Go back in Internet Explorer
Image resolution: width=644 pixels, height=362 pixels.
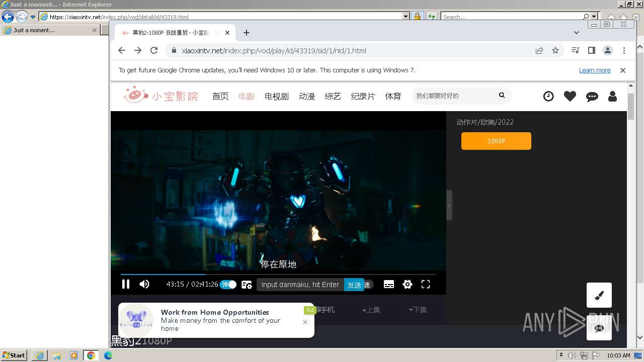pyautogui.click(x=8, y=17)
